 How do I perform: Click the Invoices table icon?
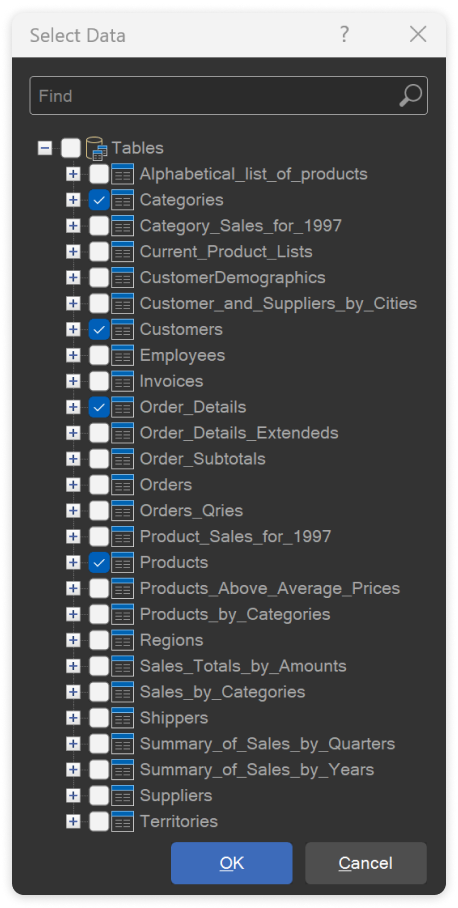122,382
